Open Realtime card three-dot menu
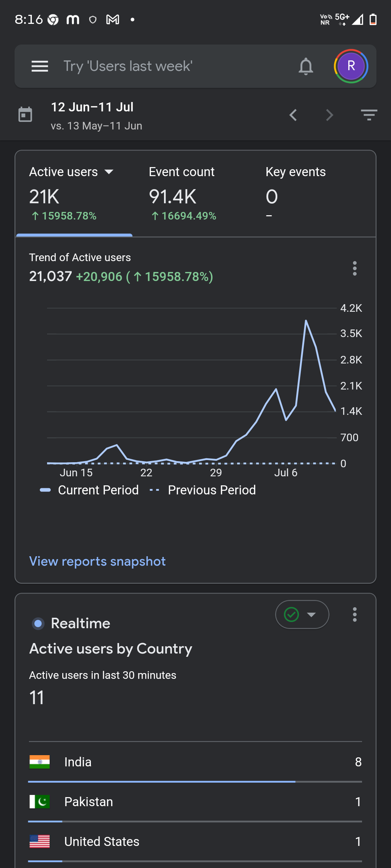Image resolution: width=391 pixels, height=868 pixels. pos(355,614)
